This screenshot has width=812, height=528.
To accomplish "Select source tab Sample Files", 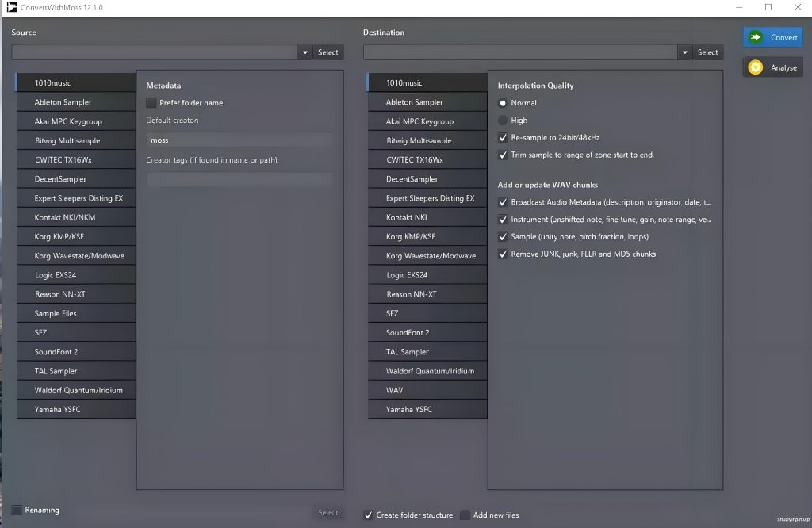I will point(76,313).
